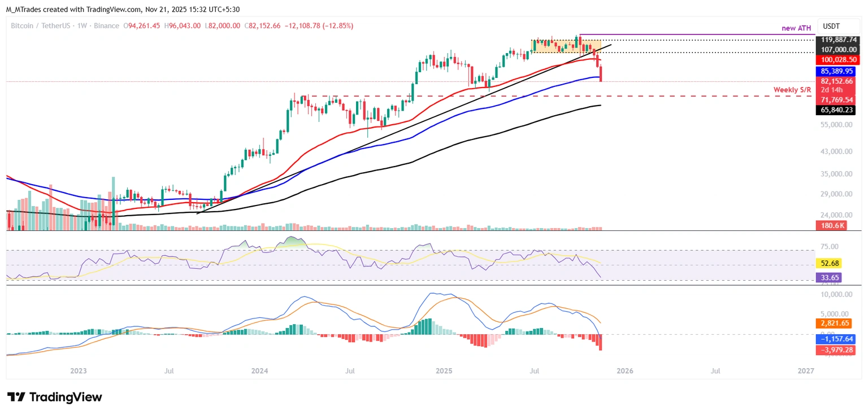Screen dimensions: 868x415
Task: Click the 2024 label on time axis
Action: click(259, 371)
